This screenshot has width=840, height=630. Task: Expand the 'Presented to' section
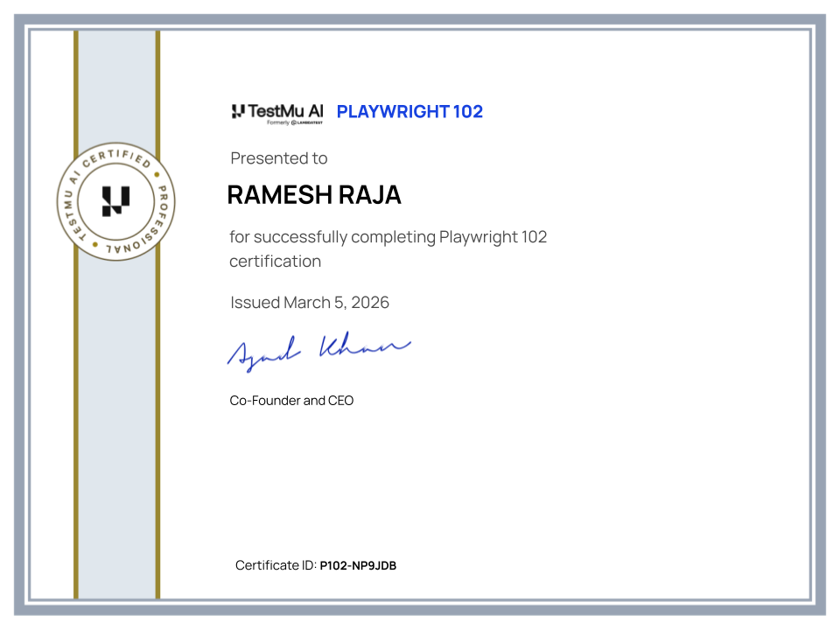(x=278, y=158)
